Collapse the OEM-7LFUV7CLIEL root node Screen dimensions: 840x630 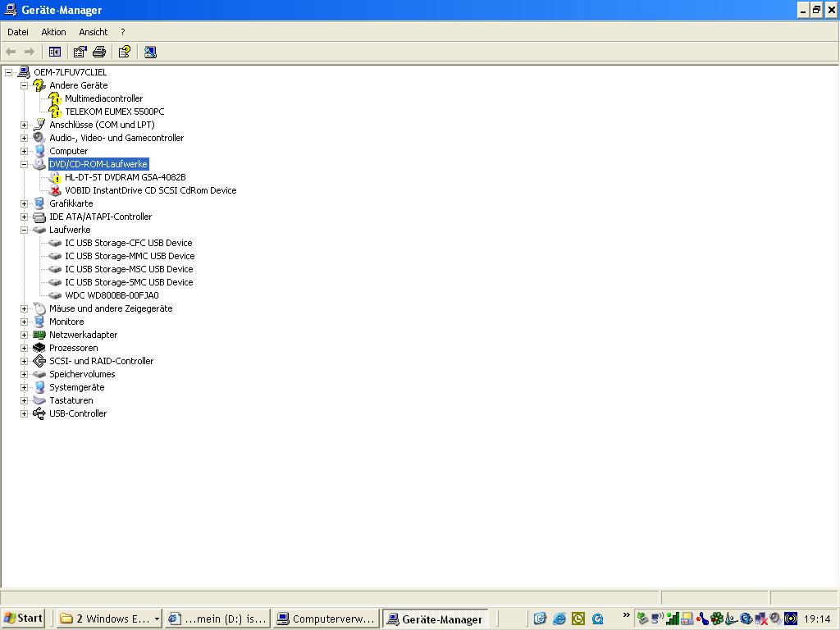pos(8,72)
